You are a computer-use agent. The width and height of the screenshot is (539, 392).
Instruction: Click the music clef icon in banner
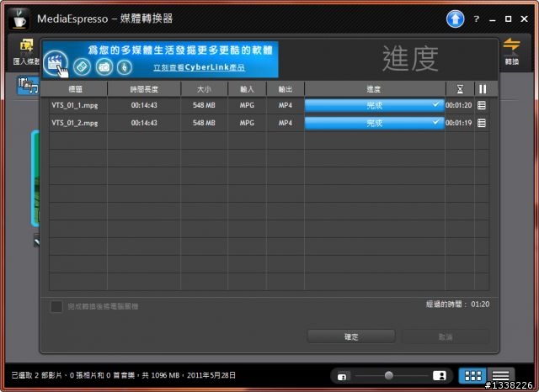pos(125,67)
